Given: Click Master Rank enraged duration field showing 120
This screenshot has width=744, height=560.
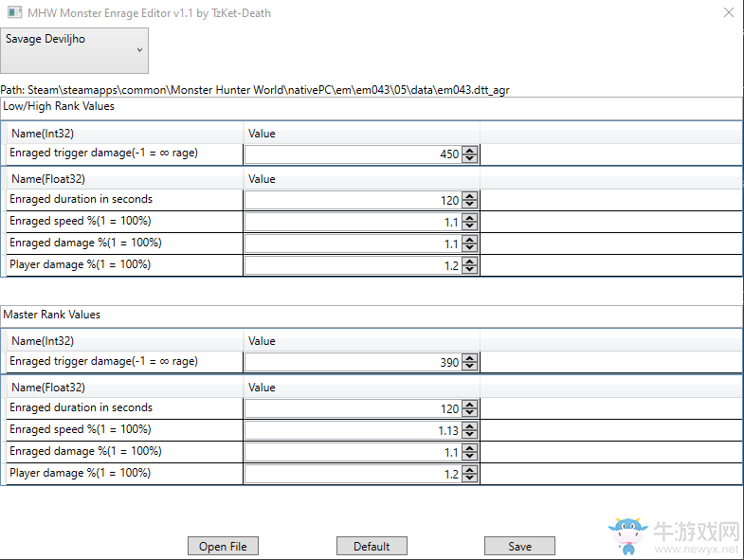Looking at the screenshot, I should pyautogui.click(x=353, y=409).
